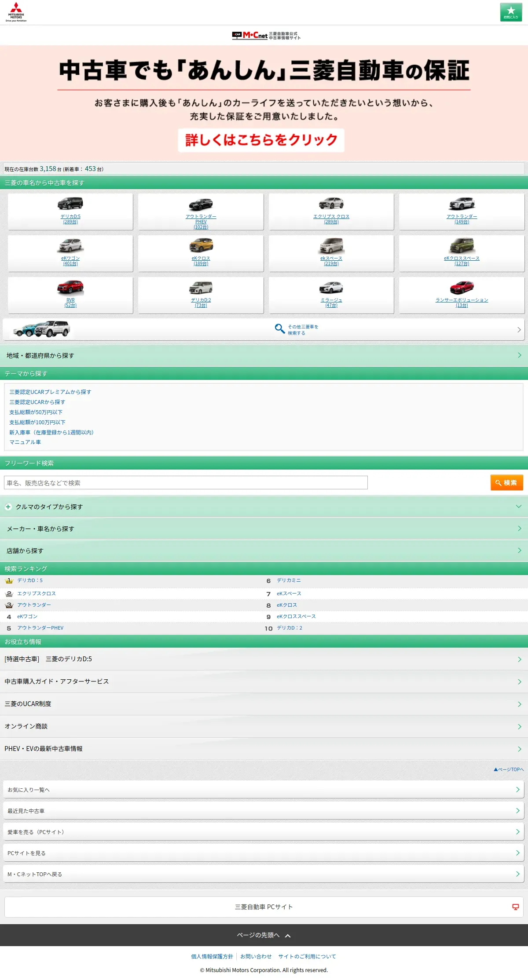Choose the ミラージュ car icon

[x=331, y=288]
